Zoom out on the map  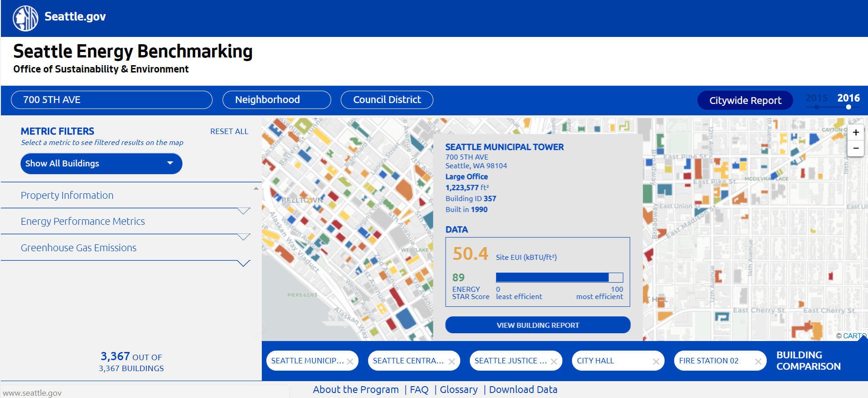tap(856, 148)
